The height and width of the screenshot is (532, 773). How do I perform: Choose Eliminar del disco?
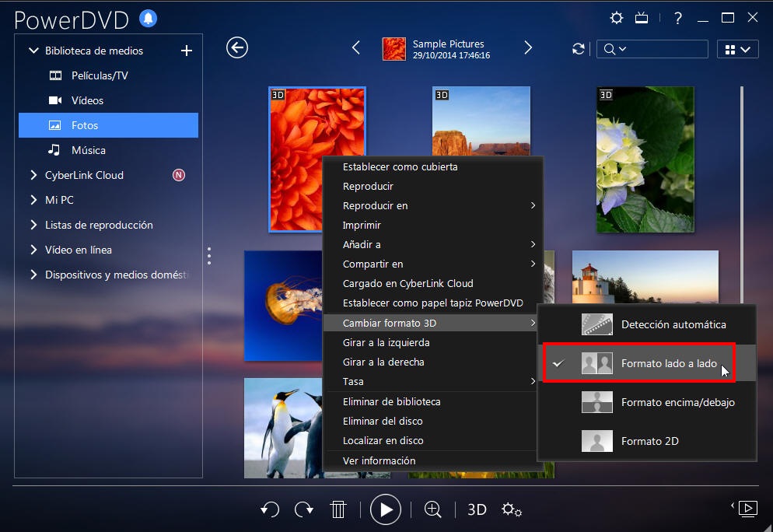click(x=430, y=421)
